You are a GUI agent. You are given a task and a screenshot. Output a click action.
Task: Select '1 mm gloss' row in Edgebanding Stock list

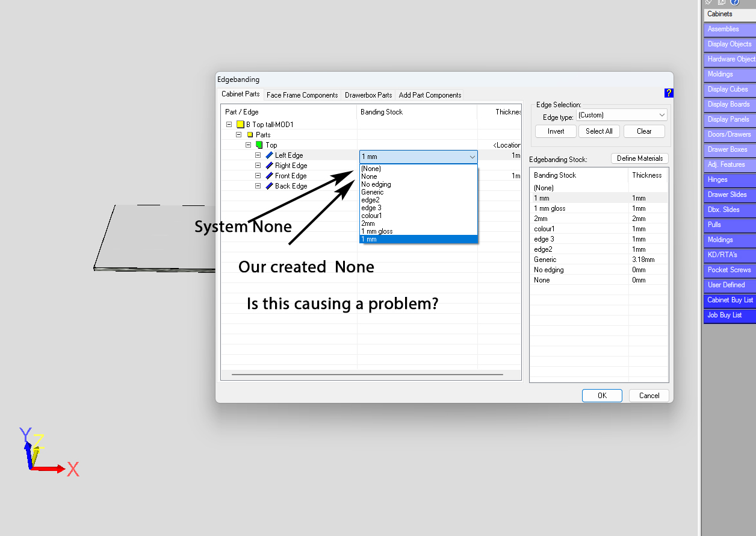550,208
